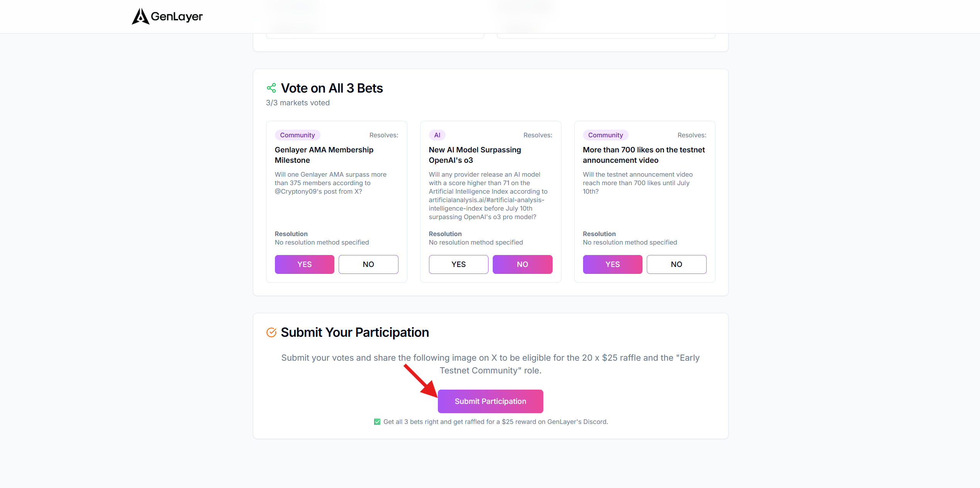This screenshot has width=980, height=488.
Task: Submit Participation with the gradient button
Action: click(x=490, y=401)
